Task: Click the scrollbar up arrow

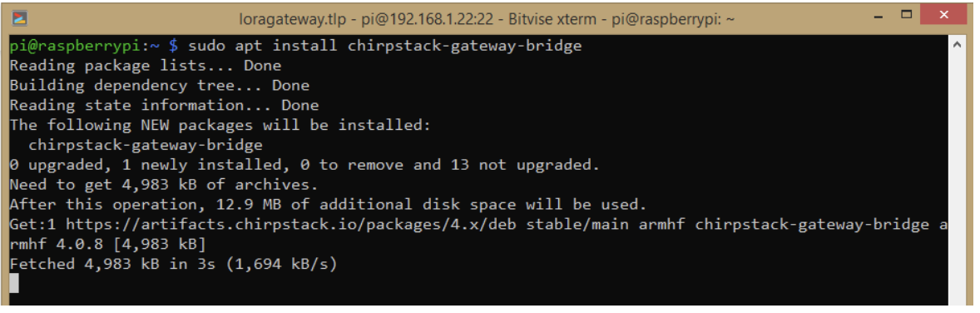Action: click(958, 45)
